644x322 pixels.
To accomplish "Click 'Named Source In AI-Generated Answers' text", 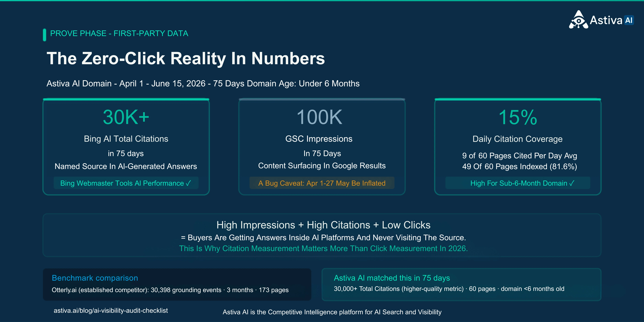I will [x=126, y=166].
